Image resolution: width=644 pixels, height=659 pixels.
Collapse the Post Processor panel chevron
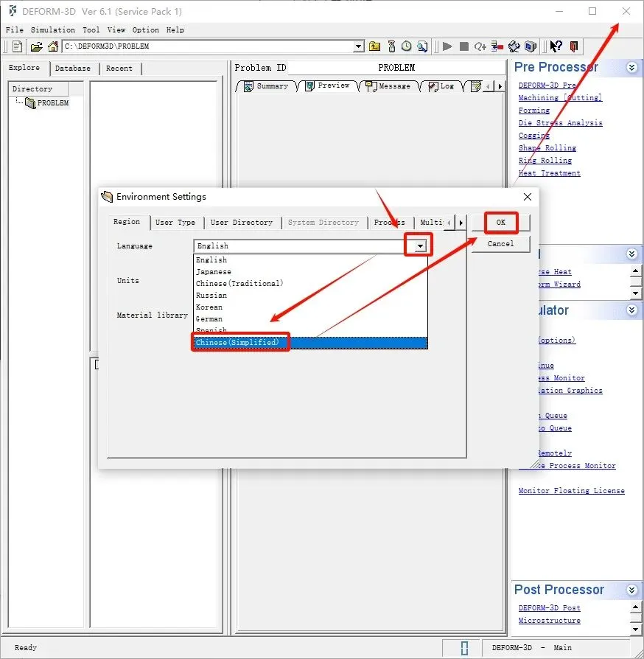point(631,590)
